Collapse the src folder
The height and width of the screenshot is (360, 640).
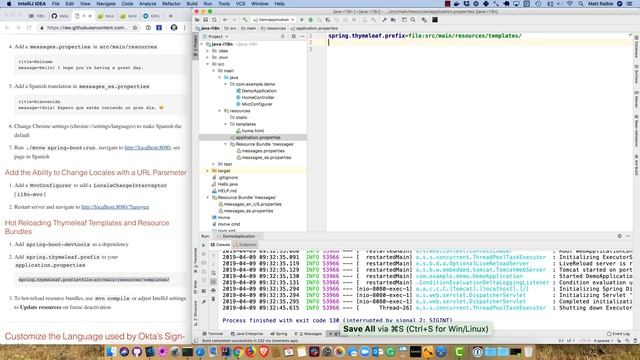[208, 64]
